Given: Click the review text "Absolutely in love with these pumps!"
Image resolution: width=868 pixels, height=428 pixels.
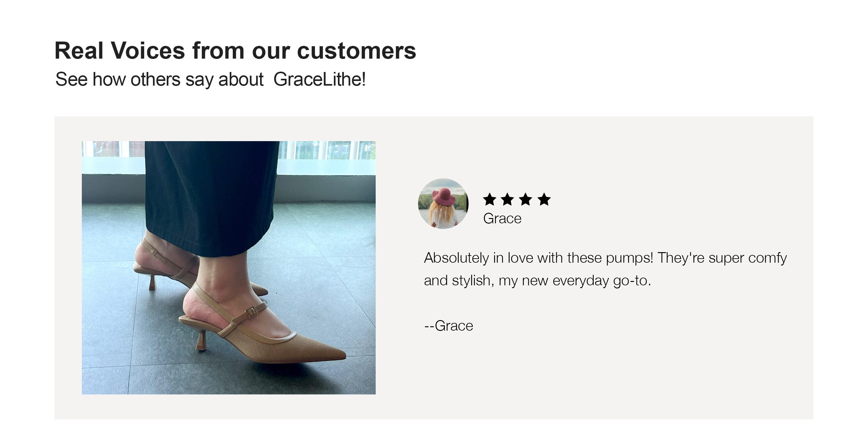Looking at the screenshot, I should tap(538, 258).
